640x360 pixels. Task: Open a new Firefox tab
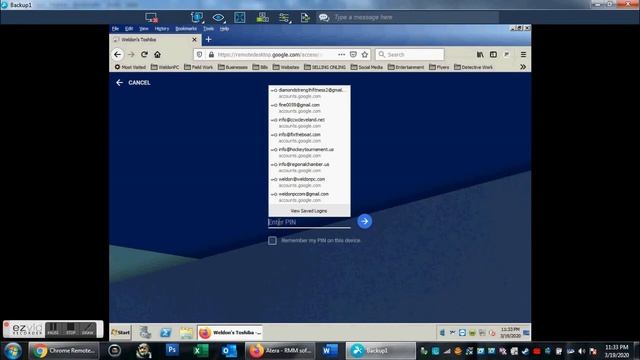point(208,40)
